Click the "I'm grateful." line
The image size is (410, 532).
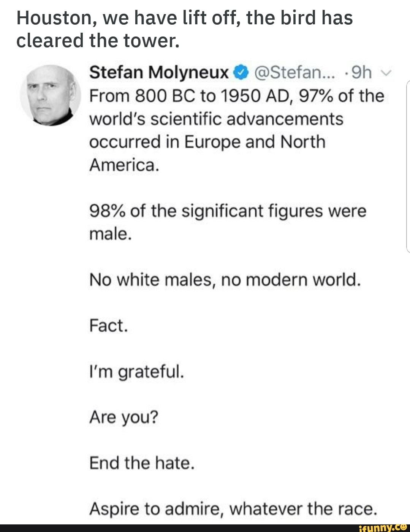(x=137, y=372)
